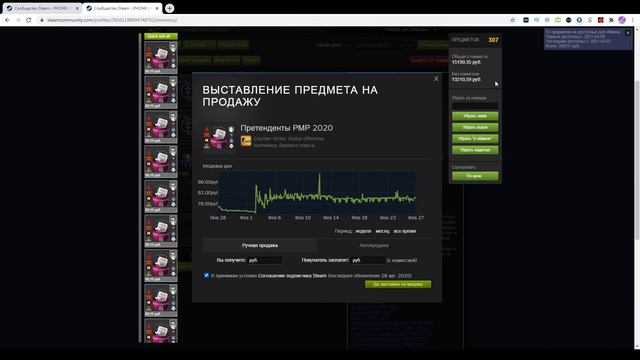This screenshot has height=360, width=640.
Task: Focus the text field in the side panel
Action: pos(475,106)
